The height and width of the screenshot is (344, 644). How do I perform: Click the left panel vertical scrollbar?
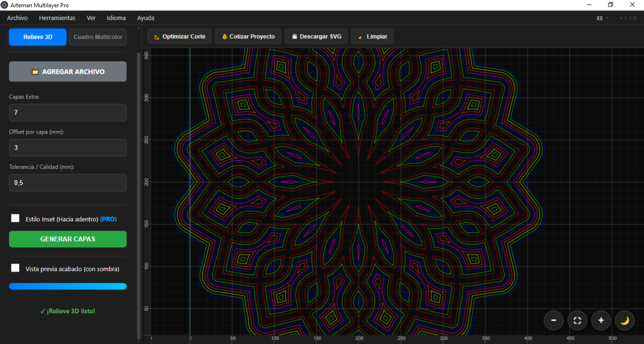click(x=138, y=195)
